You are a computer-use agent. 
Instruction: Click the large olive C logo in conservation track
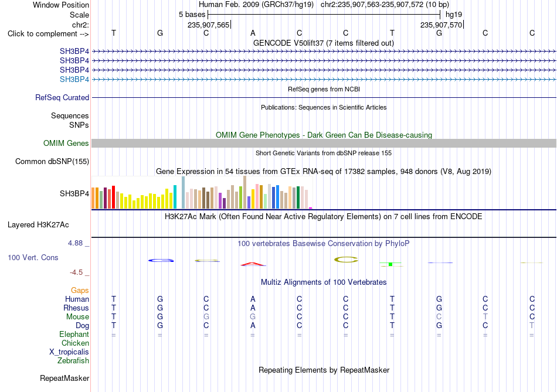click(346, 260)
